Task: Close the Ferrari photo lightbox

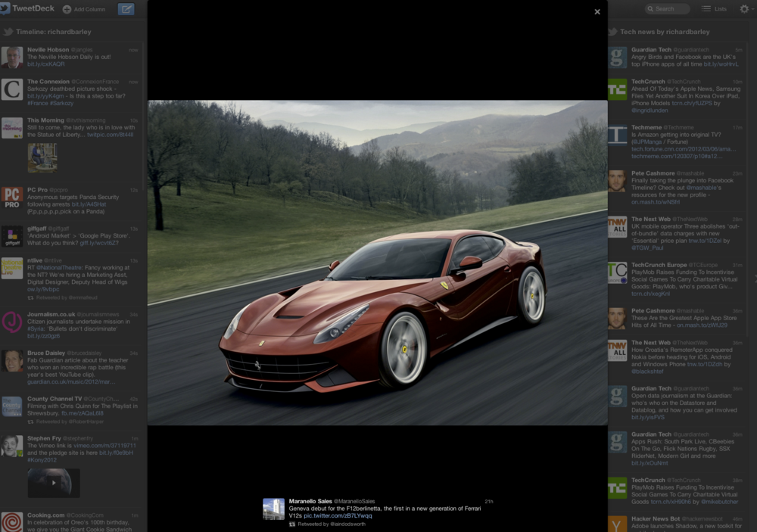Action: (597, 12)
